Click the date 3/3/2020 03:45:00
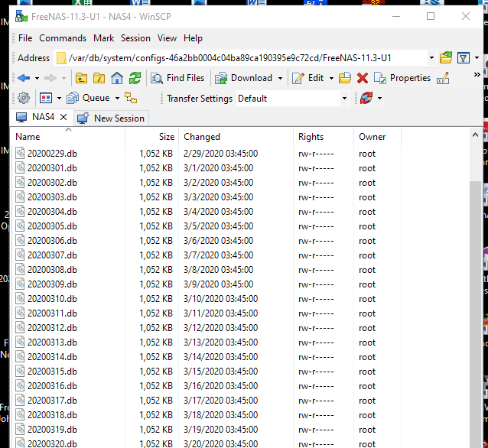The width and height of the screenshot is (488, 448). 219,197
